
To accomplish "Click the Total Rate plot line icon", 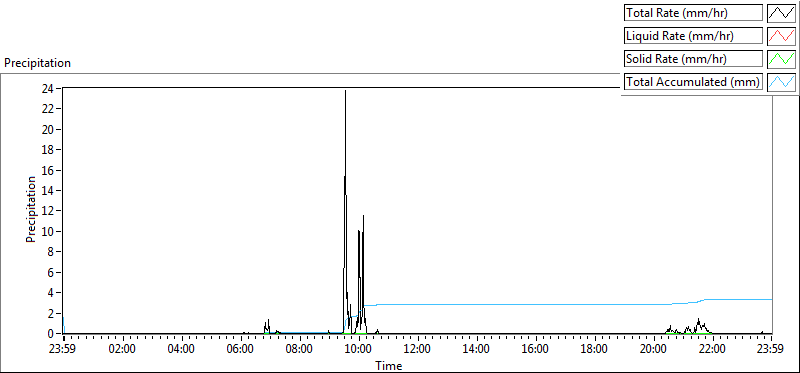I will tap(781, 13).
